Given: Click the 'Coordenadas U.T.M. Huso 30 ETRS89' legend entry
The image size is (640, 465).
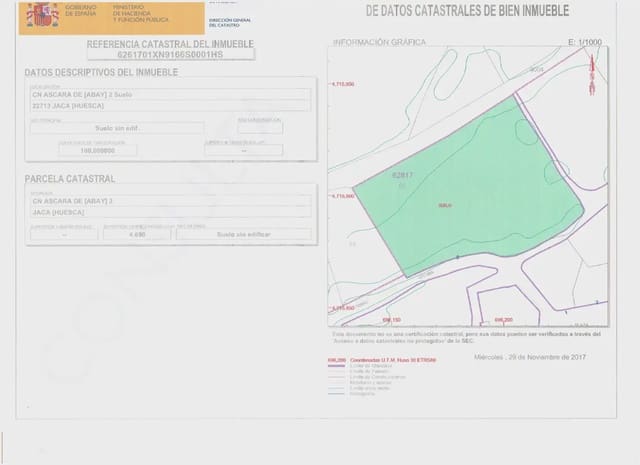Looking at the screenshot, I should 393,360.
